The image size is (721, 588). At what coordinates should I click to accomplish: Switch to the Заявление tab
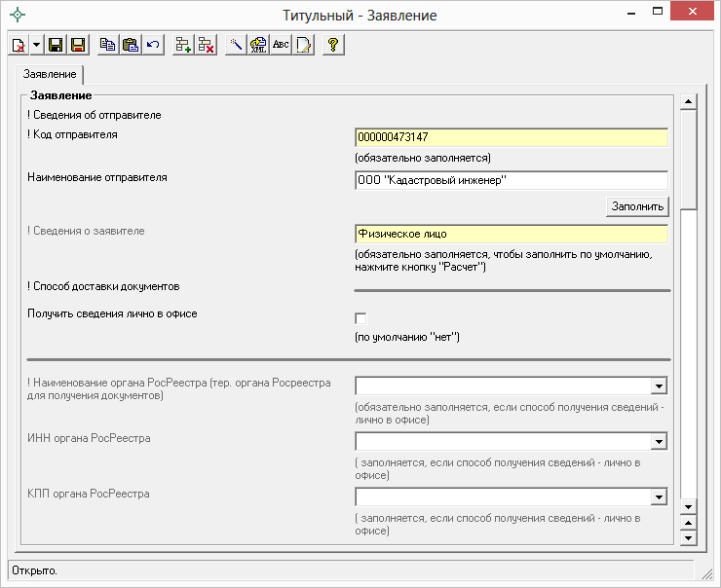click(x=50, y=74)
